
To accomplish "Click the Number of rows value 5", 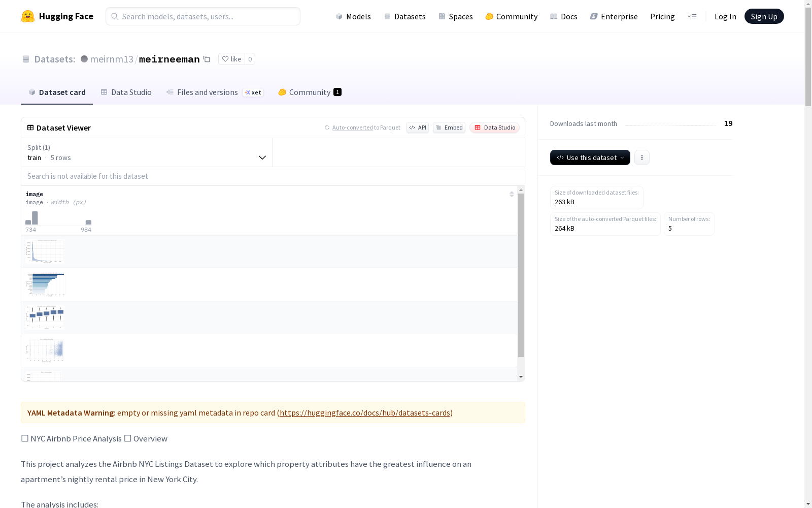I will coord(670,228).
